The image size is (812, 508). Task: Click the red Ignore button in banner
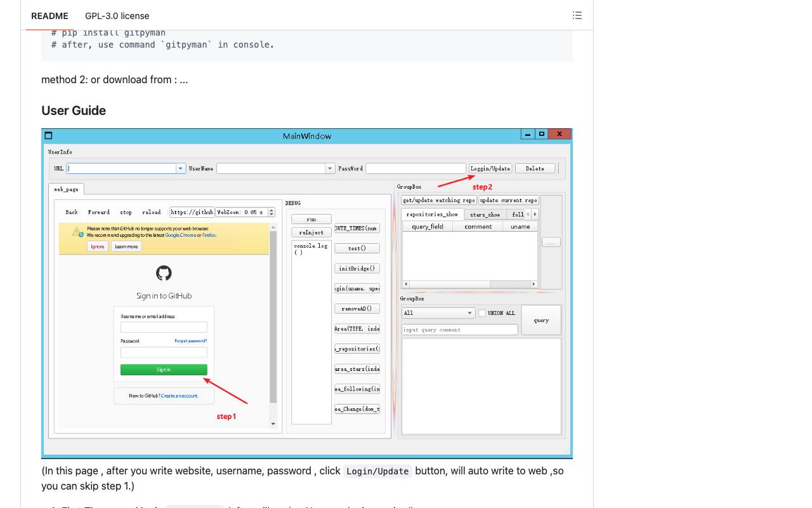coord(97,246)
